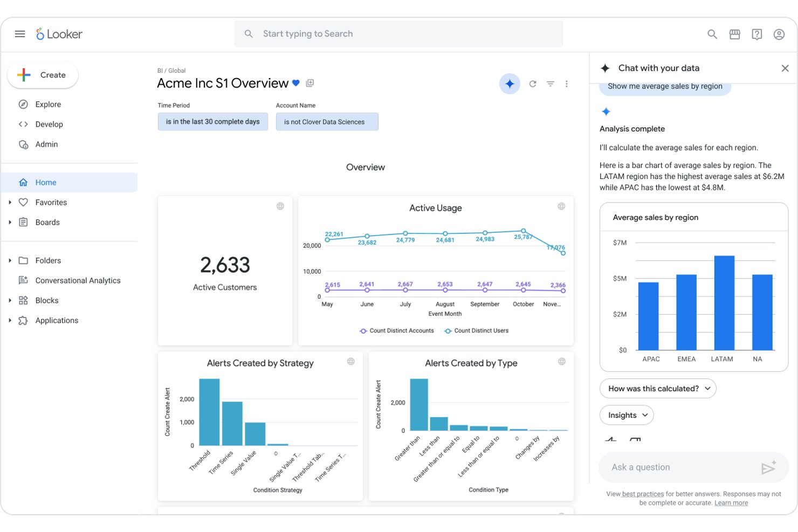This screenshot has height=532, width=798.
Task: Click globe icon on Alerts Created by Type
Action: pyautogui.click(x=562, y=362)
